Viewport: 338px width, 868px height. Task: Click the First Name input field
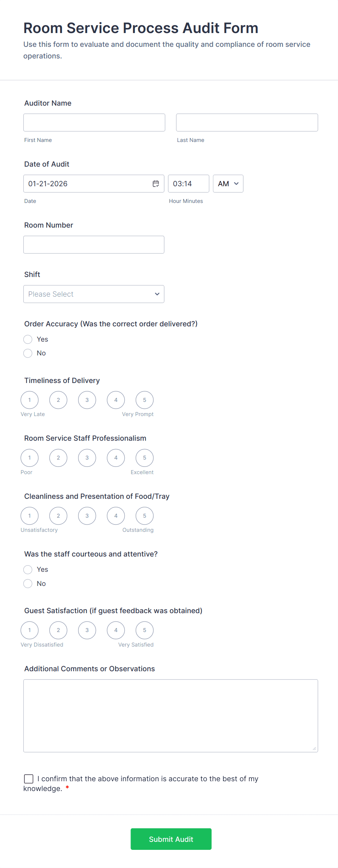(94, 122)
